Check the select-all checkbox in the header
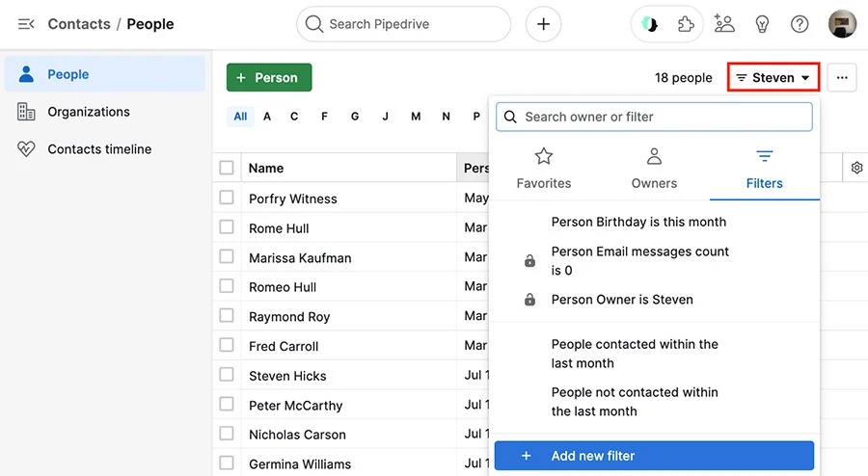868x476 pixels. coord(227,168)
